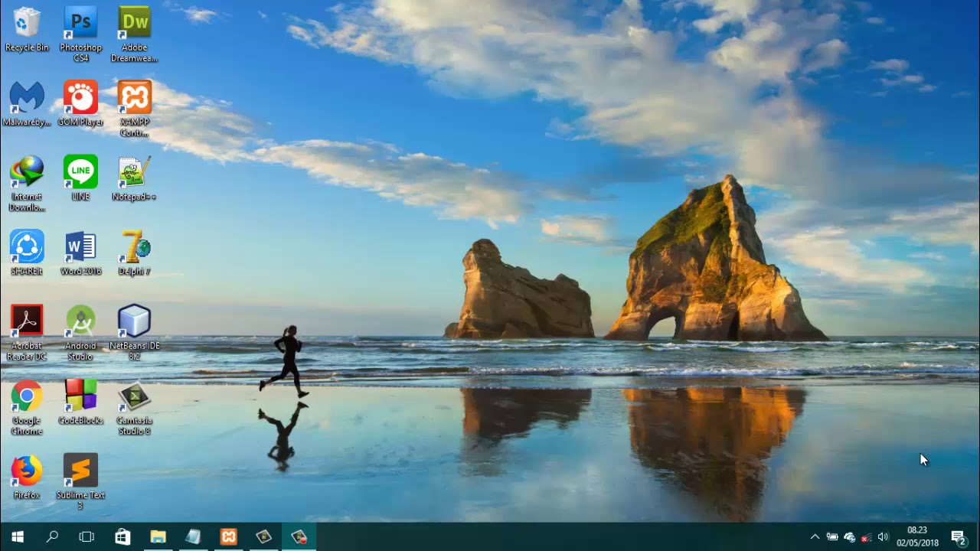The height and width of the screenshot is (551, 980).
Task: Show hidden system tray icons
Action: pos(815,537)
